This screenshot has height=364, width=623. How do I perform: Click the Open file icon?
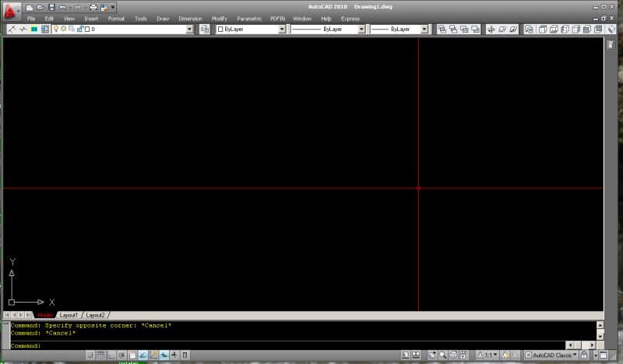pos(40,7)
